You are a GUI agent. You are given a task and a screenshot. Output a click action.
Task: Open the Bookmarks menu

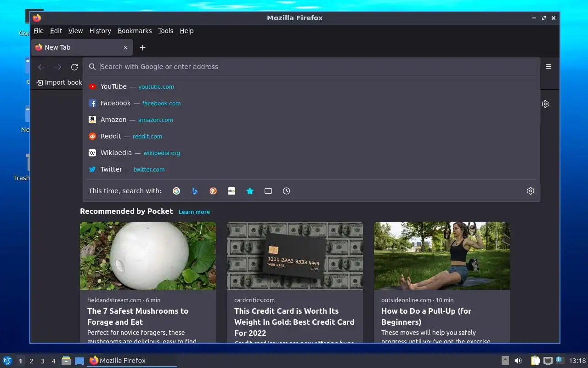[135, 31]
